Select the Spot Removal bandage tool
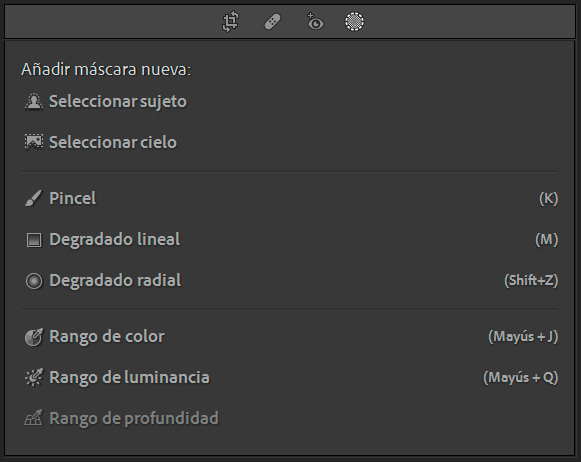Screen dimensions: 581x462 (x=272, y=21)
